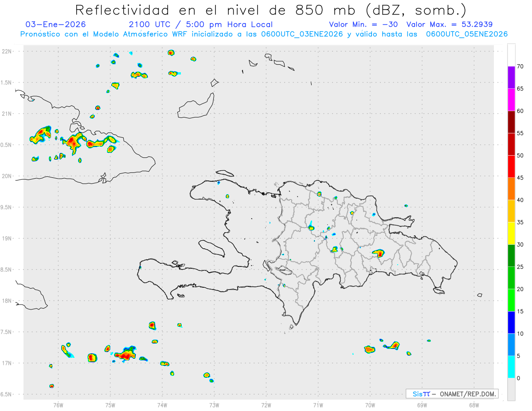
Task: Click the yellow 30-35 dBZ color swatch
Action: (x=511, y=233)
